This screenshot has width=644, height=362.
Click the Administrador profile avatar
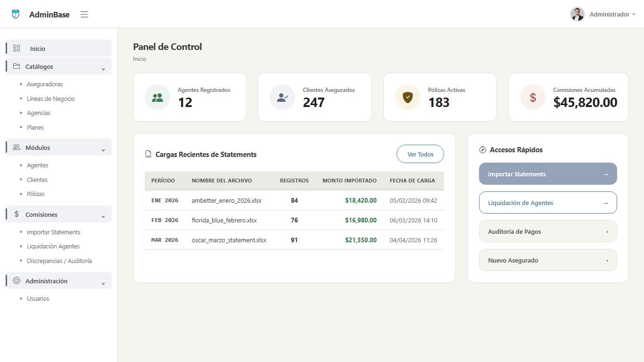click(x=577, y=14)
